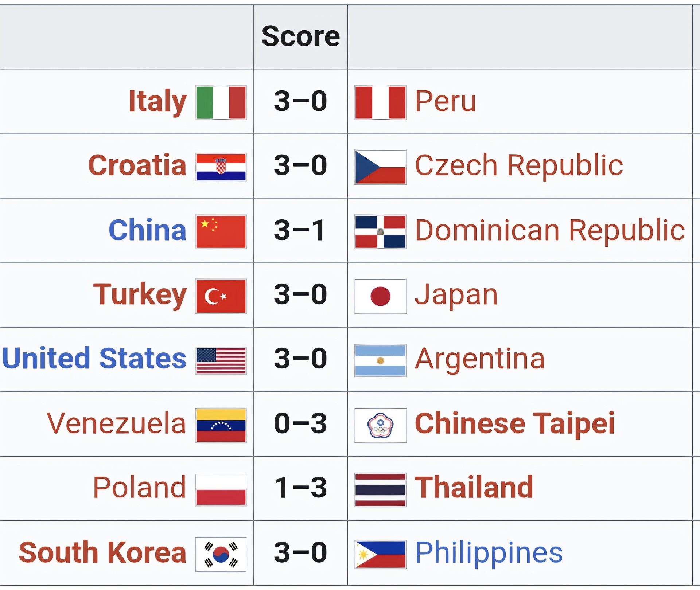This screenshot has width=700, height=590.
Task: Click the Dominican Republic flag icon
Action: coord(380,232)
